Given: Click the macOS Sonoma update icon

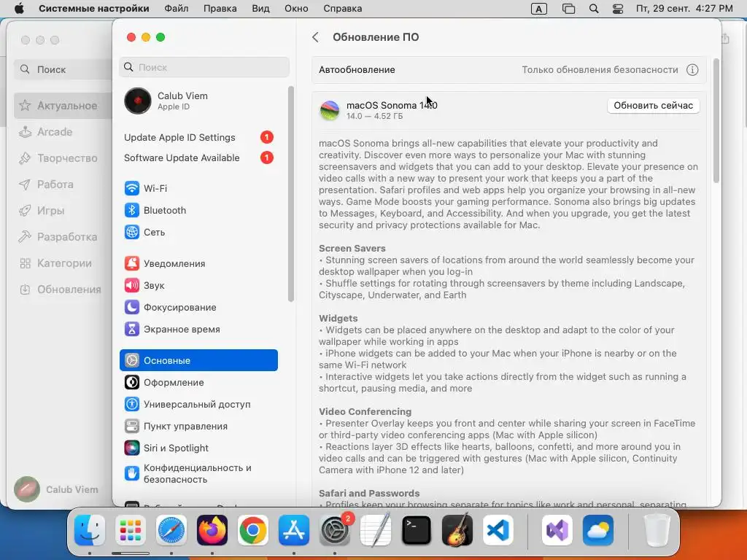Looking at the screenshot, I should point(330,110).
